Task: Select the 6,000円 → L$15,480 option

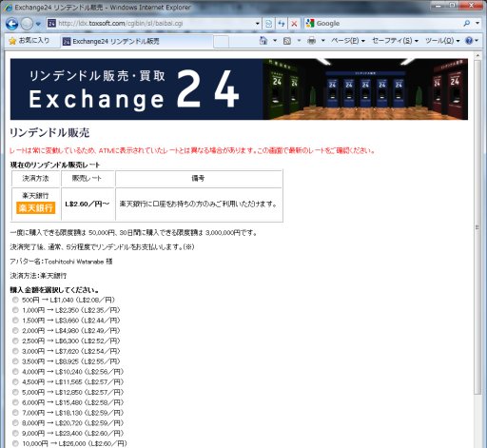Action: 15,402
